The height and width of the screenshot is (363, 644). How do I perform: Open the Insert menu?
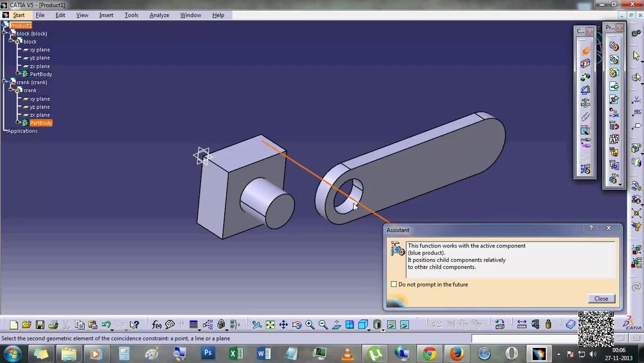(106, 15)
